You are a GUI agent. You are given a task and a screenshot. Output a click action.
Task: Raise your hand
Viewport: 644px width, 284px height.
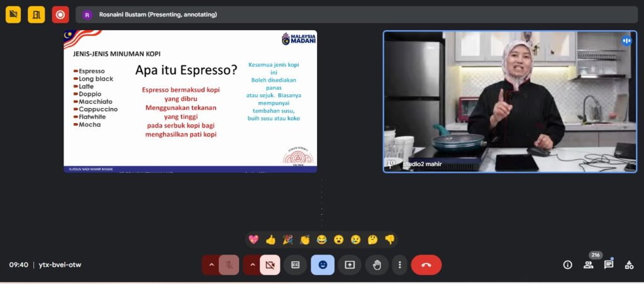[377, 265]
